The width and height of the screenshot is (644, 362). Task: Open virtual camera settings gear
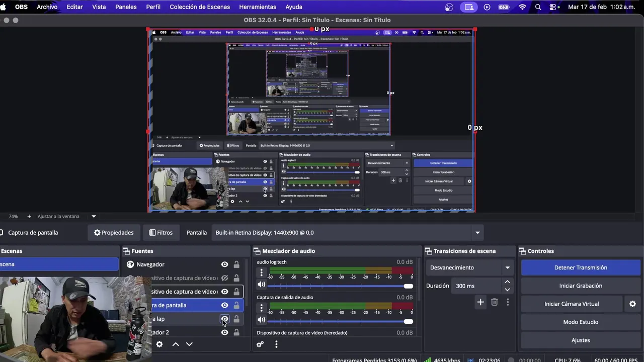[x=633, y=304]
